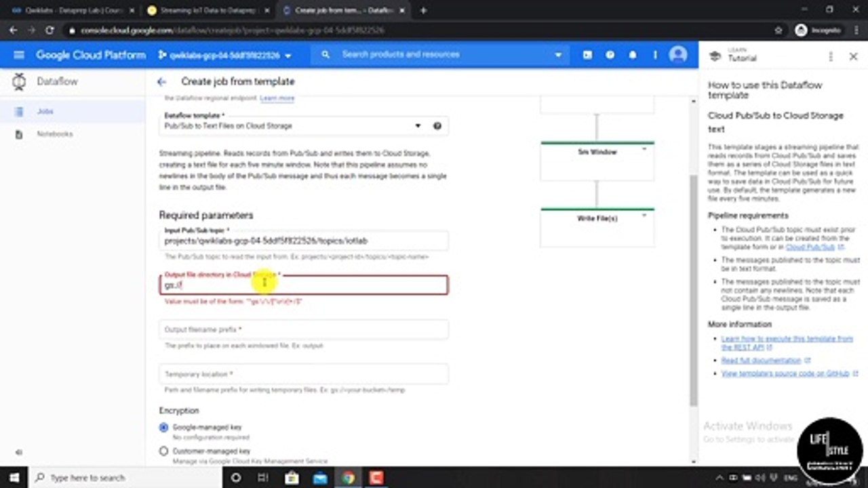Click the Google Cloud Platform title
The image size is (868, 488).
[x=91, y=55]
